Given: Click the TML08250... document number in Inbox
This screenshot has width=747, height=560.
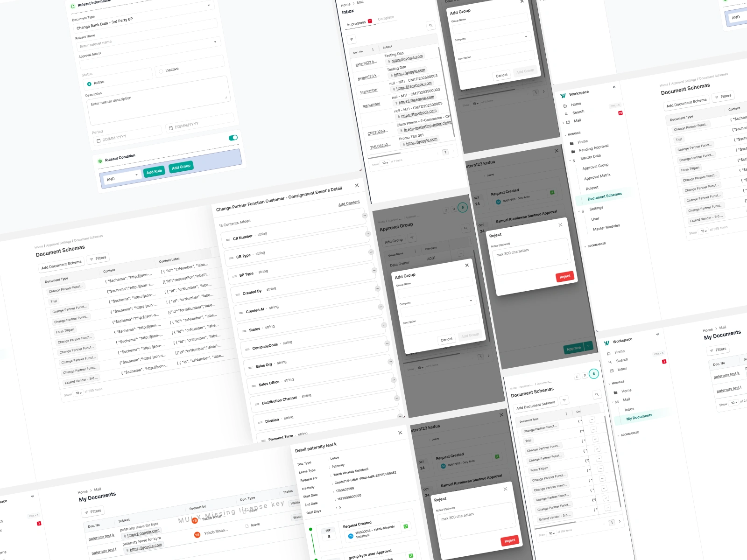Looking at the screenshot, I should pyautogui.click(x=380, y=146).
